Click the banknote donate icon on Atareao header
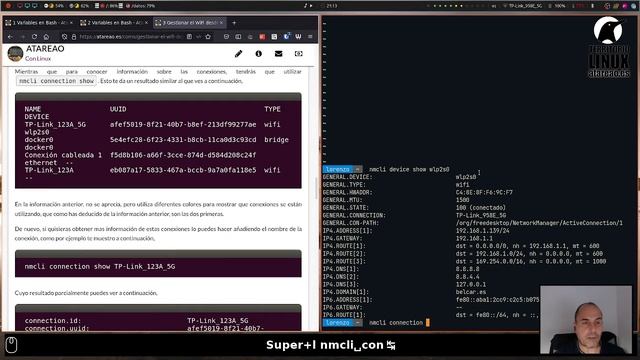The height and width of the screenshot is (360, 640). pos(298,53)
